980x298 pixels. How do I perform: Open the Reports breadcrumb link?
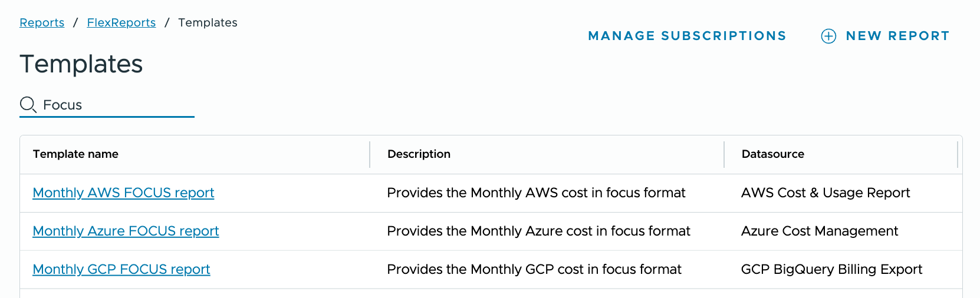(x=42, y=22)
